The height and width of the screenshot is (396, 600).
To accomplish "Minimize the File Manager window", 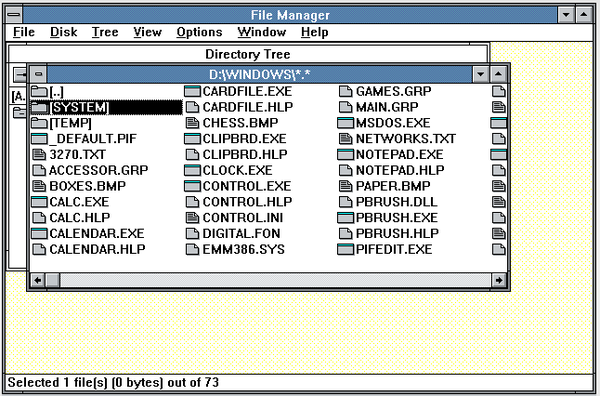I will tap(566, 15).
